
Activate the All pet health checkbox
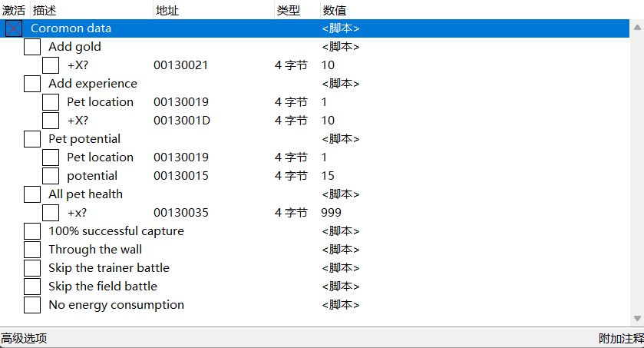[32, 194]
